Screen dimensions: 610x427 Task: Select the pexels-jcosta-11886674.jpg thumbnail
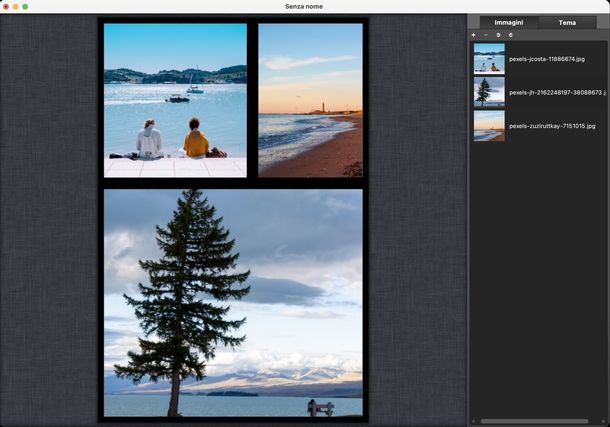[x=489, y=59]
